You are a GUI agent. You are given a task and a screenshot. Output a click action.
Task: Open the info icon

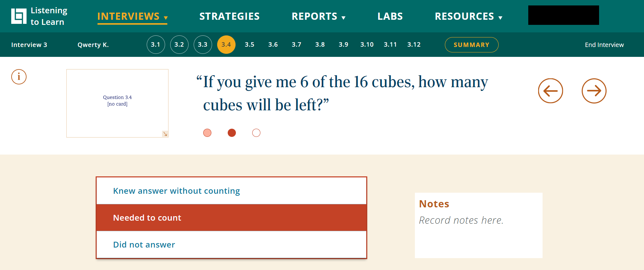click(x=19, y=77)
